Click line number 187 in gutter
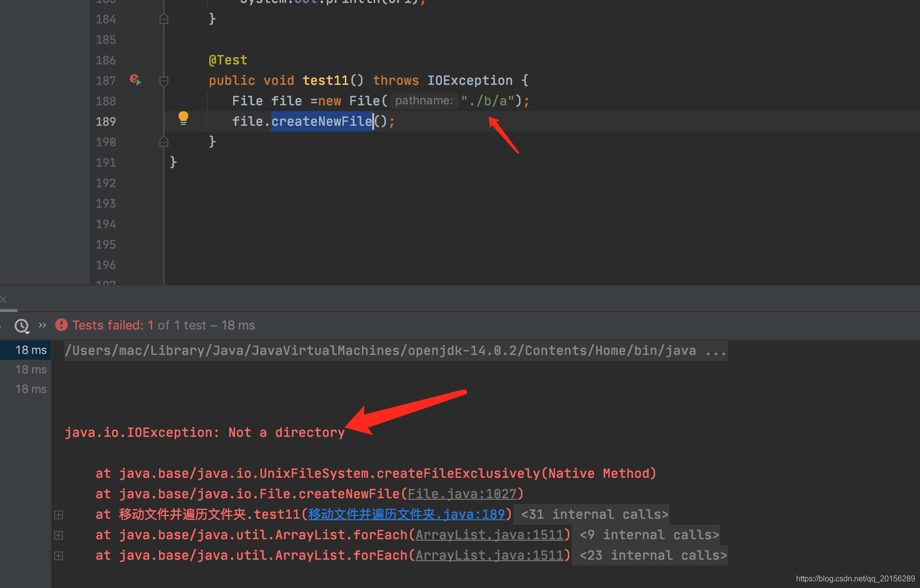 pos(106,80)
